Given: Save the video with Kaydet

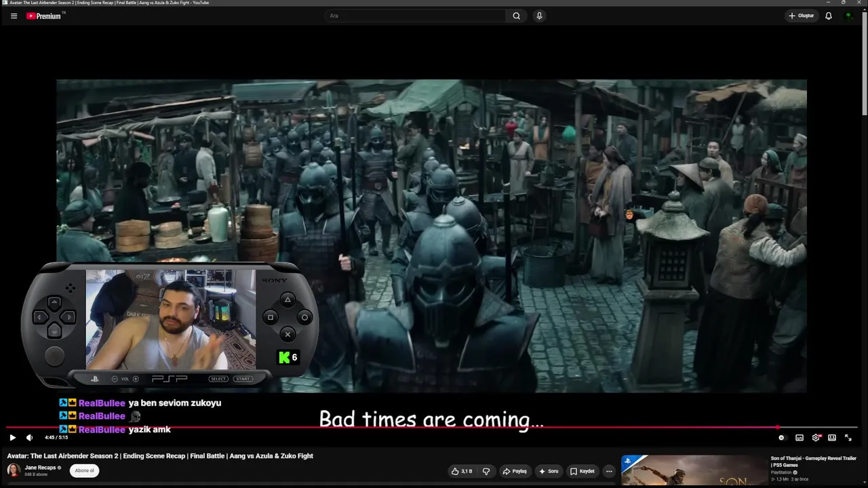Looking at the screenshot, I should coord(582,471).
